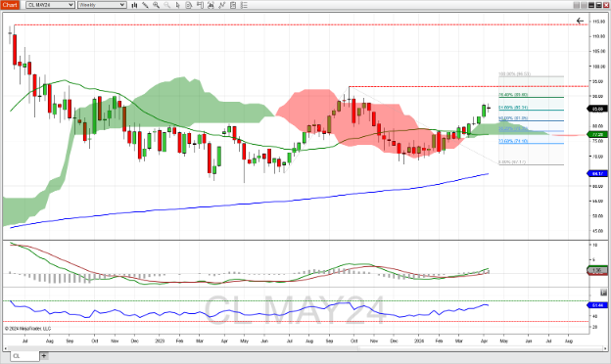Open the CL MAY24 instrument selector dropdown

click(x=50, y=5)
